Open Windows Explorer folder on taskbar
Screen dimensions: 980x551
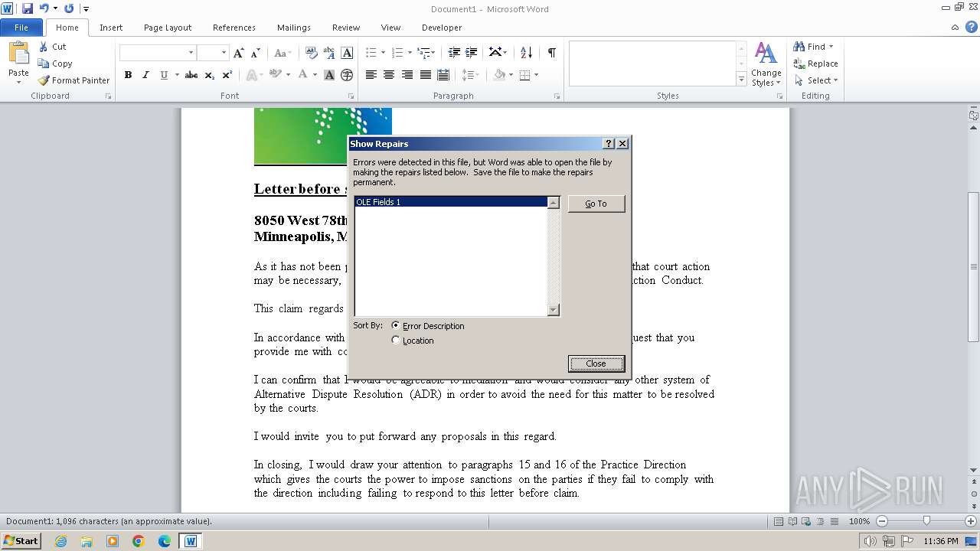pyautogui.click(x=87, y=541)
